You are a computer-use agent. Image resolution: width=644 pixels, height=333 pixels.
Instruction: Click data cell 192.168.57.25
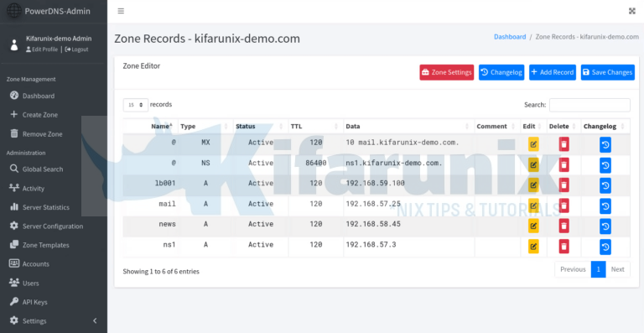[x=373, y=204]
